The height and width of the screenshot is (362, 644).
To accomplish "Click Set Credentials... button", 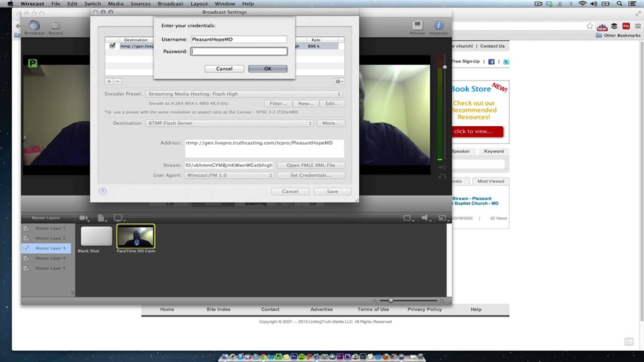I will pyautogui.click(x=311, y=175).
